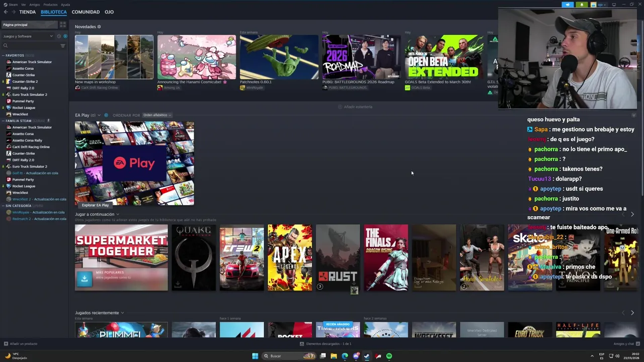
Task: Expand the Jugados recientemente dropdown
Action: click(122, 313)
